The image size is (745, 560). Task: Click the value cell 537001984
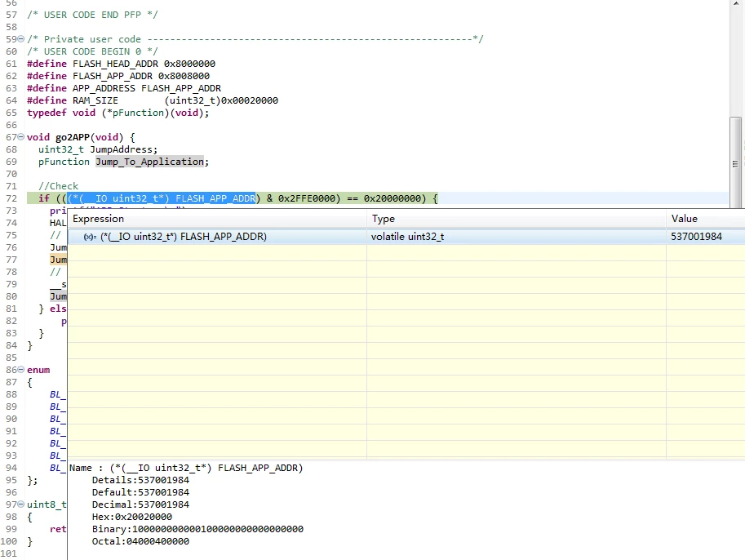[696, 237]
